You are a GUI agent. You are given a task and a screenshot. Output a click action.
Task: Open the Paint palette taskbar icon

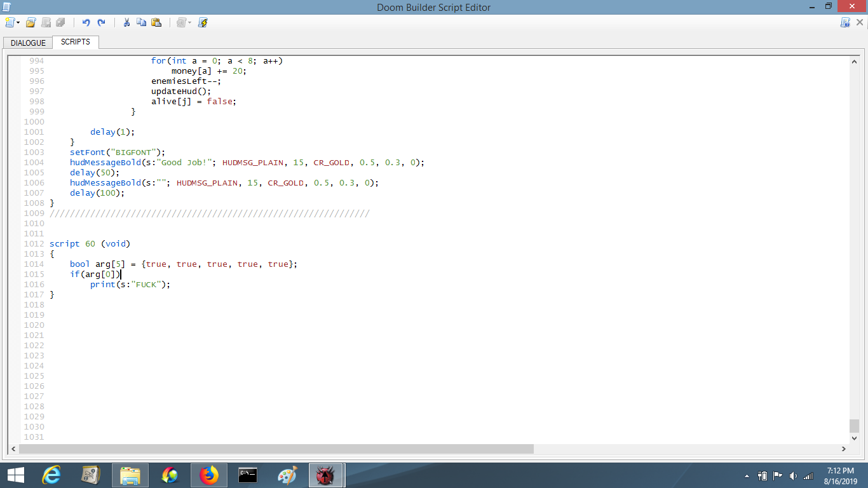point(287,475)
